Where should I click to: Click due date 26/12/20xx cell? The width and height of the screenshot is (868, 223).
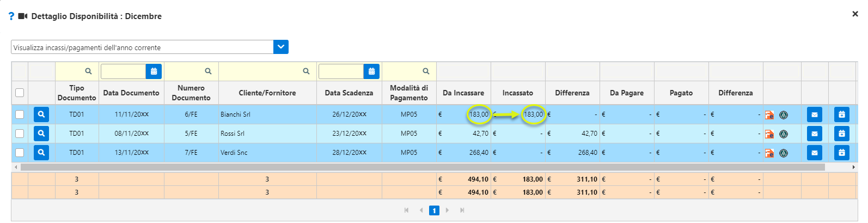(x=349, y=114)
